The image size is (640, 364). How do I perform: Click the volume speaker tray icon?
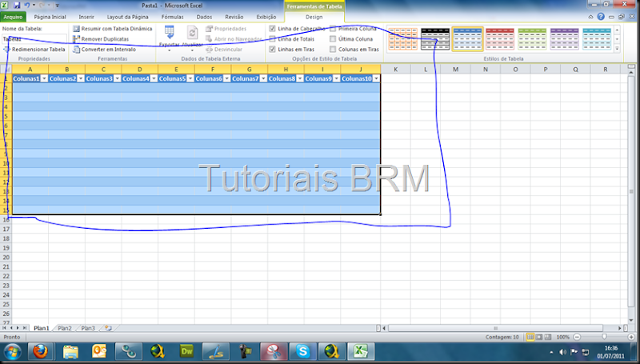point(563,352)
